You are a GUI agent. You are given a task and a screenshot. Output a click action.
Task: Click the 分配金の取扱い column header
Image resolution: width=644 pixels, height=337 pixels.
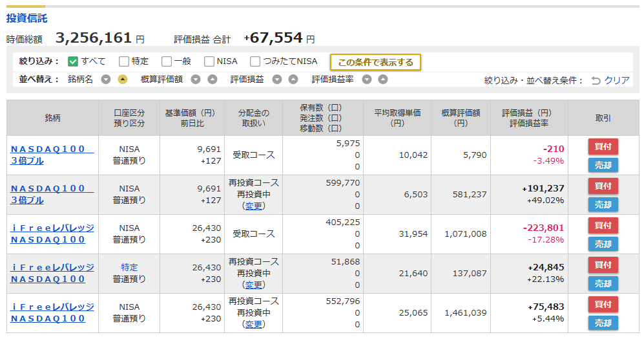coord(253,118)
